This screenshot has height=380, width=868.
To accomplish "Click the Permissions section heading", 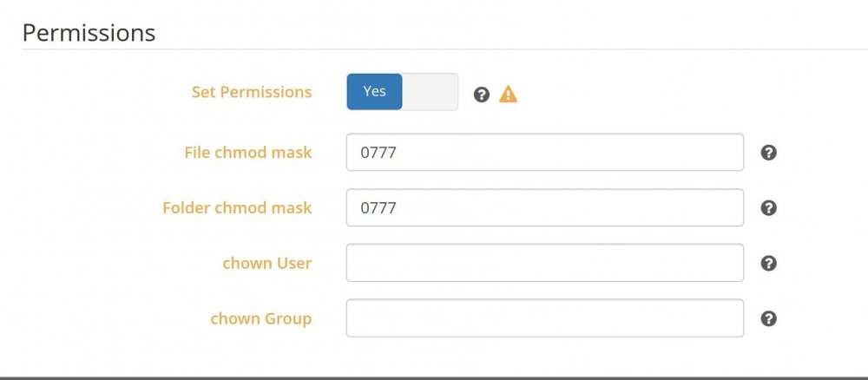I will pyautogui.click(x=89, y=33).
